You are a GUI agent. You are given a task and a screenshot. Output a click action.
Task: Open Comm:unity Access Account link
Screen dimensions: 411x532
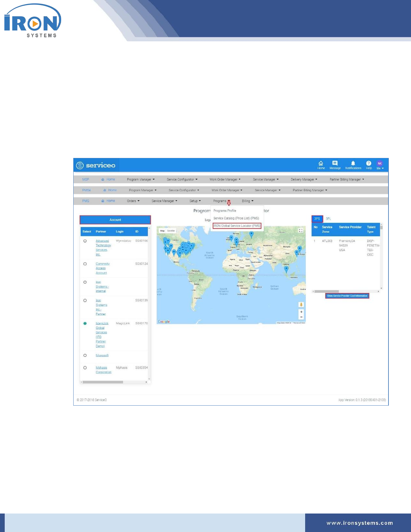[x=102, y=268]
